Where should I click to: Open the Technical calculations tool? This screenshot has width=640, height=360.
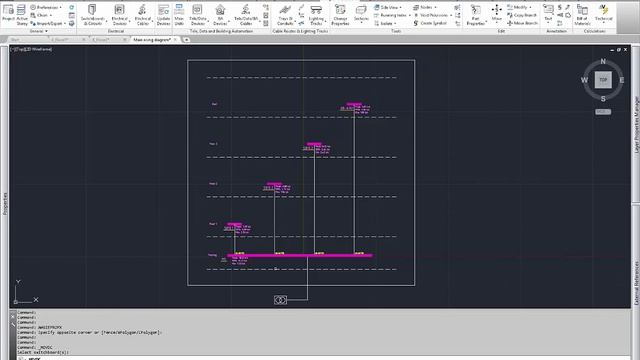pos(603,13)
